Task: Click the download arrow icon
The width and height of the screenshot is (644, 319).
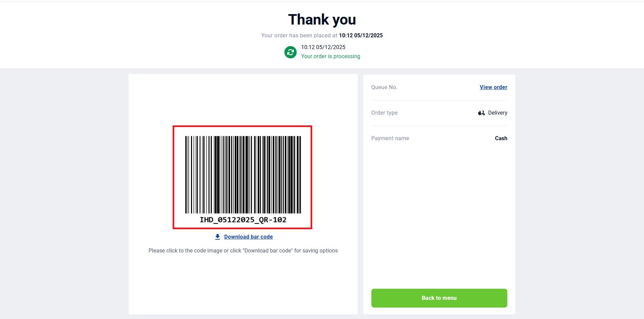Action: tap(218, 237)
